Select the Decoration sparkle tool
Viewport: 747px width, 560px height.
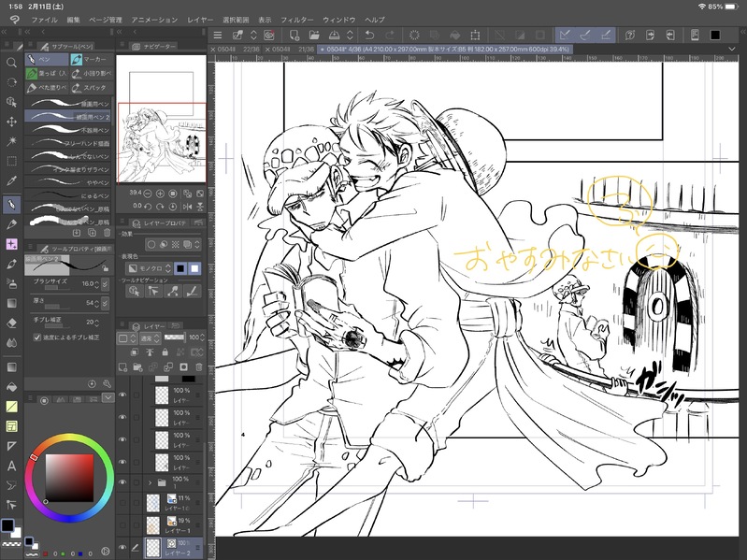point(11,244)
